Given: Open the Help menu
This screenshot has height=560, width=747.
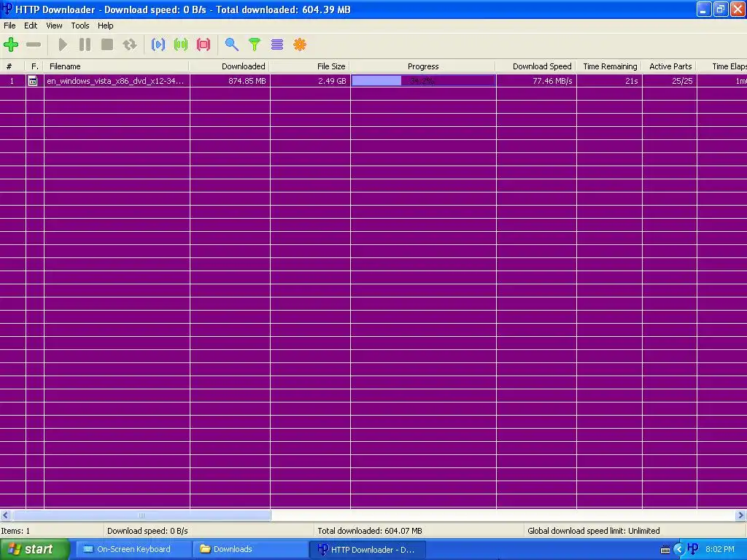Looking at the screenshot, I should (105, 26).
